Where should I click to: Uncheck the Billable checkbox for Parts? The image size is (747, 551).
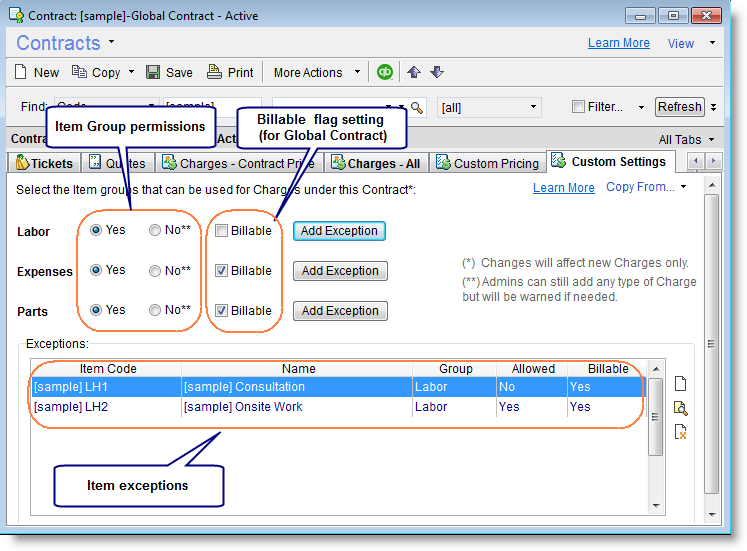click(221, 311)
